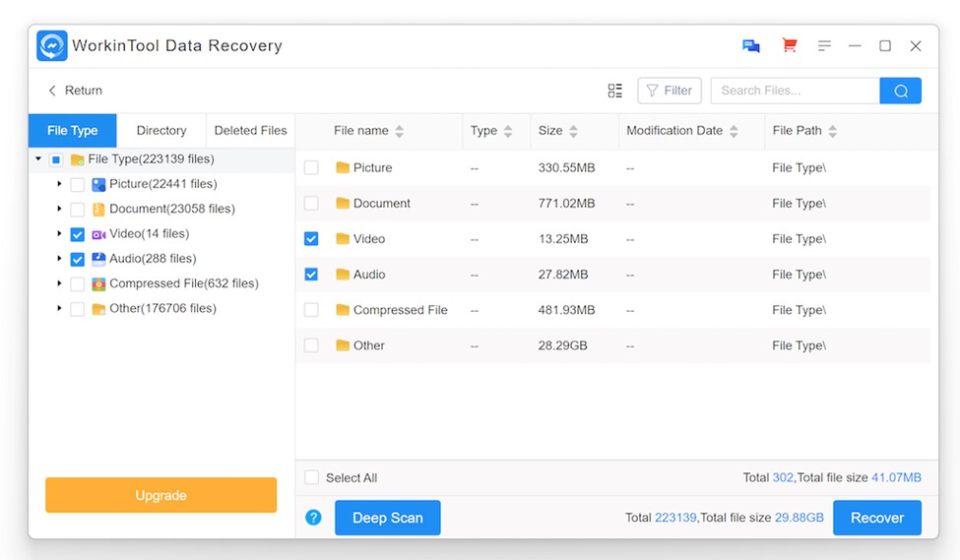Expand the Audio tree node
The width and height of the screenshot is (960, 560).
59,258
